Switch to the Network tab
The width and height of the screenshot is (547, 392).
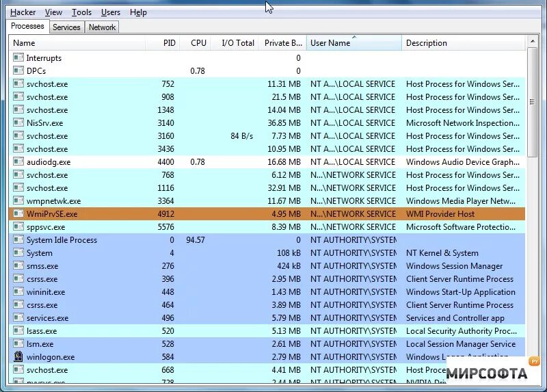(x=102, y=27)
